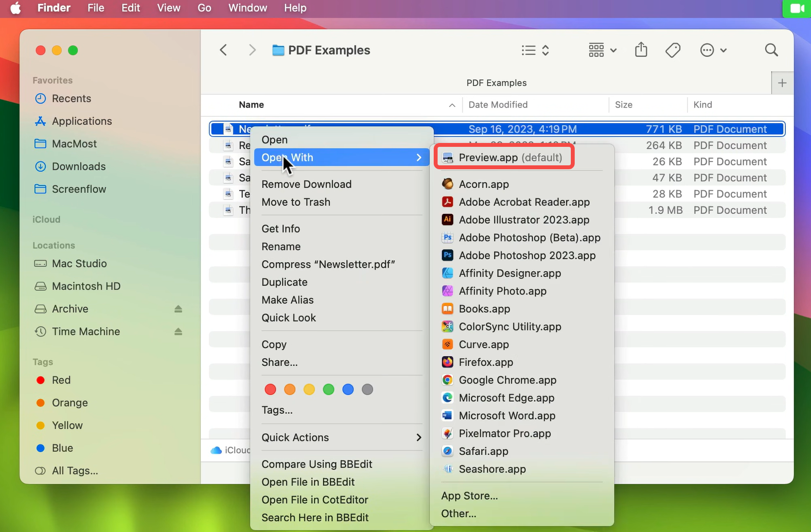
Task: Open the Apple menu
Action: [16, 8]
